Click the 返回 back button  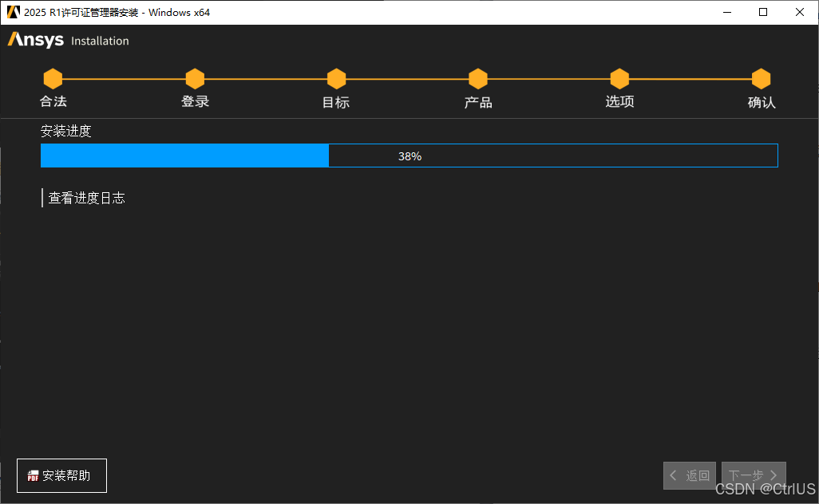690,475
